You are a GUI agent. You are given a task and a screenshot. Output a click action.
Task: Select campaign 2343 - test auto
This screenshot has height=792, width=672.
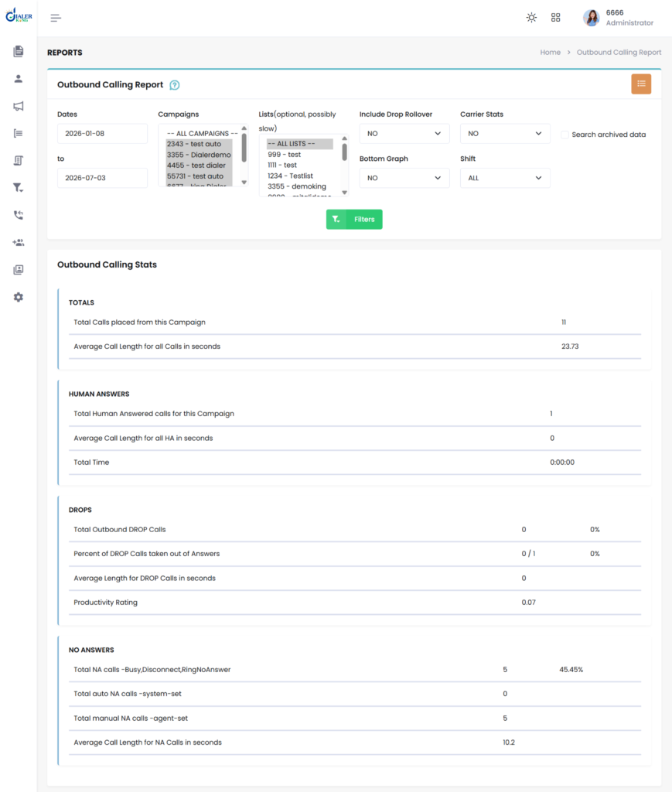(x=199, y=144)
